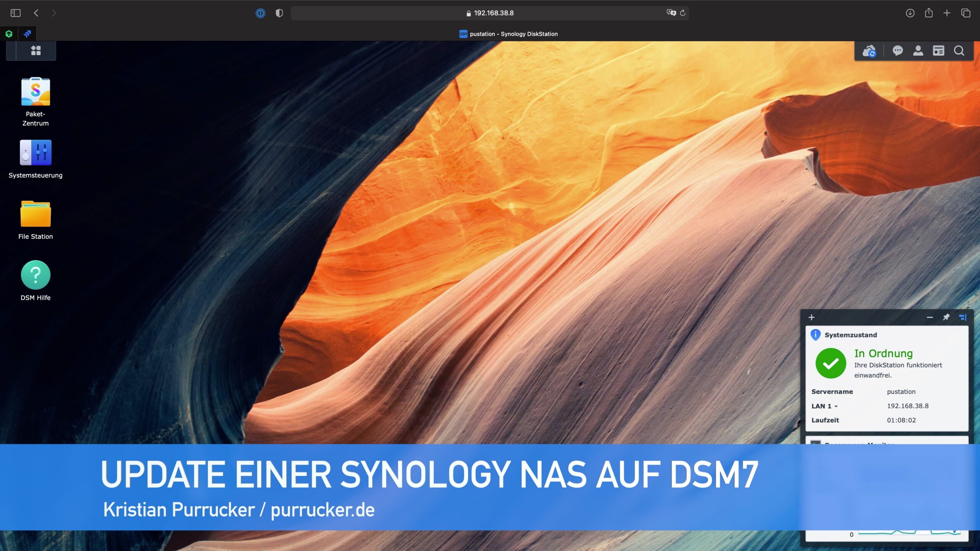This screenshot has height=551, width=980.
Task: Show DSM notifications speech bubble
Action: click(897, 51)
